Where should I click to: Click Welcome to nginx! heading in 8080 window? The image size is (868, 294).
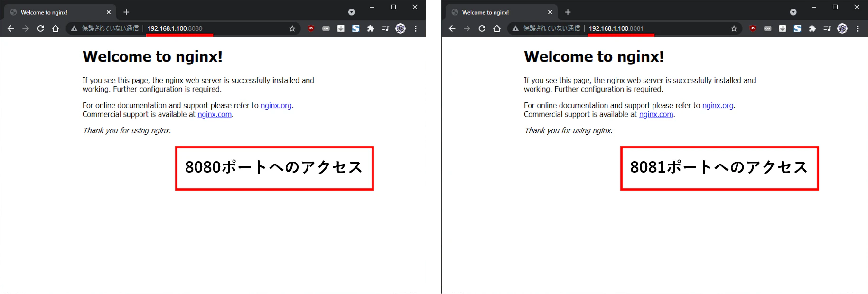tap(152, 57)
